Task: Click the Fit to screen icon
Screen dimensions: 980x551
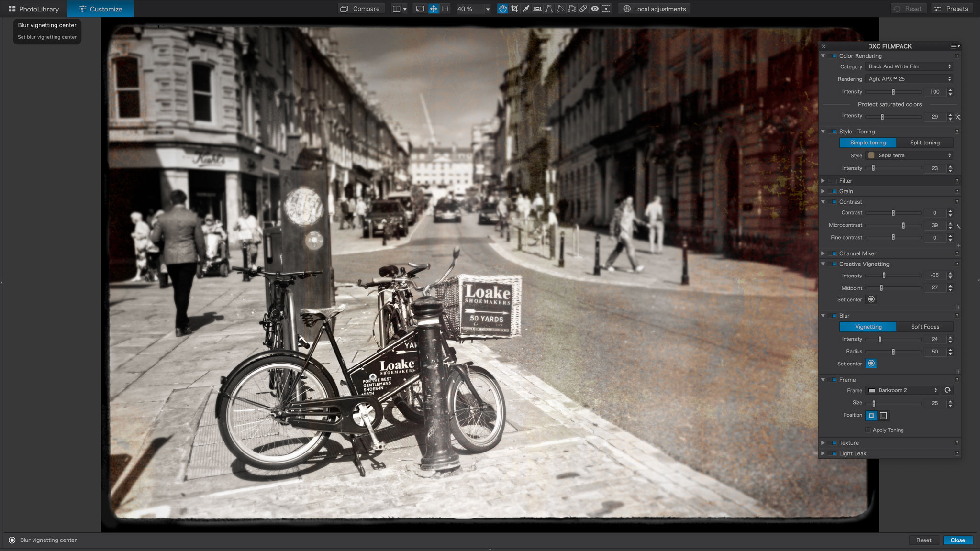Action: (x=420, y=9)
